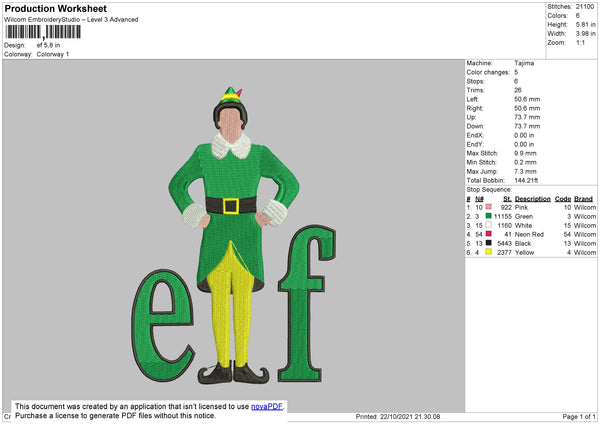Click the Height value '5.81 in'
600x424 pixels.
(x=586, y=24)
